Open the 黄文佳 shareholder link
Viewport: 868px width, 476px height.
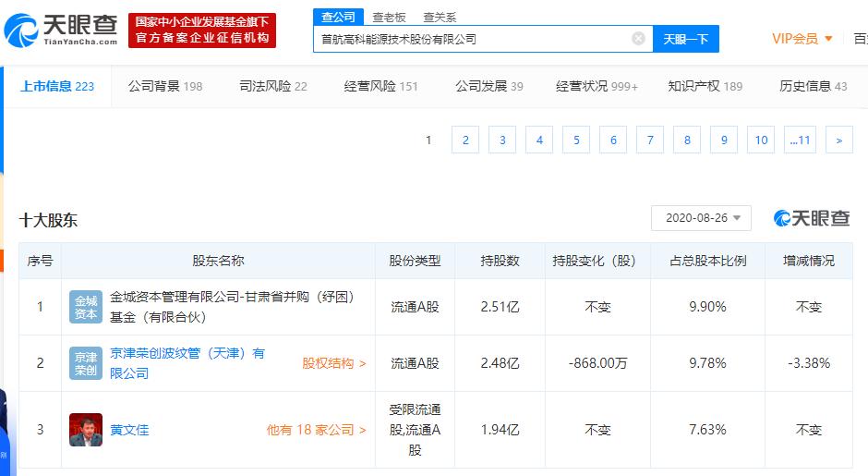click(129, 430)
